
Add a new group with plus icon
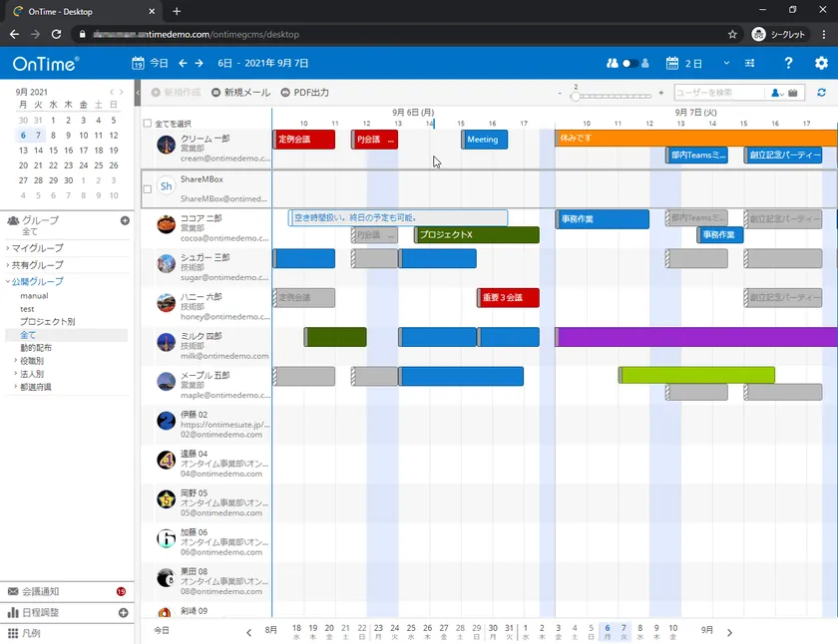point(125,220)
